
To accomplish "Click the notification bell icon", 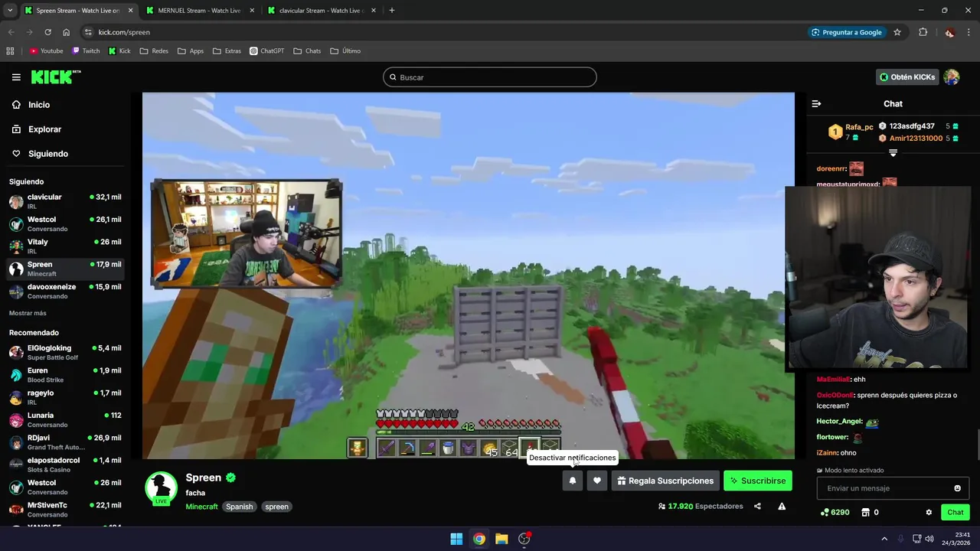I will (572, 481).
